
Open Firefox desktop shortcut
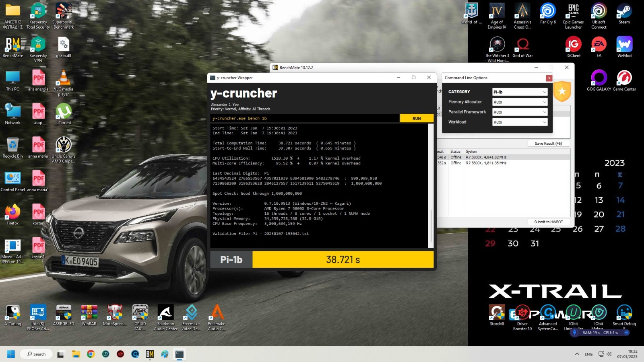12,215
